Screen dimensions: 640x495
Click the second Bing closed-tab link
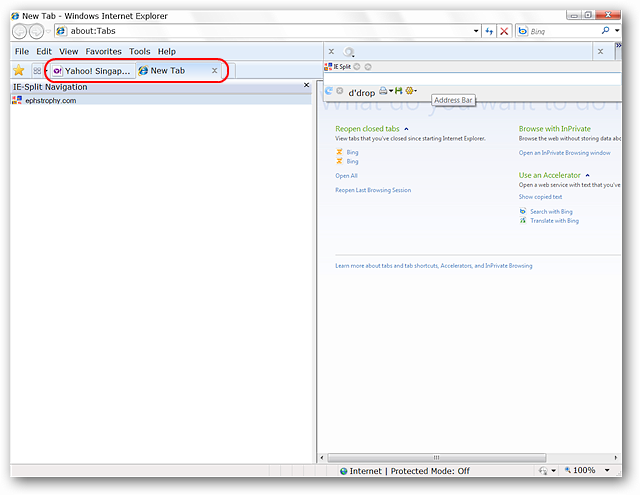pos(352,161)
